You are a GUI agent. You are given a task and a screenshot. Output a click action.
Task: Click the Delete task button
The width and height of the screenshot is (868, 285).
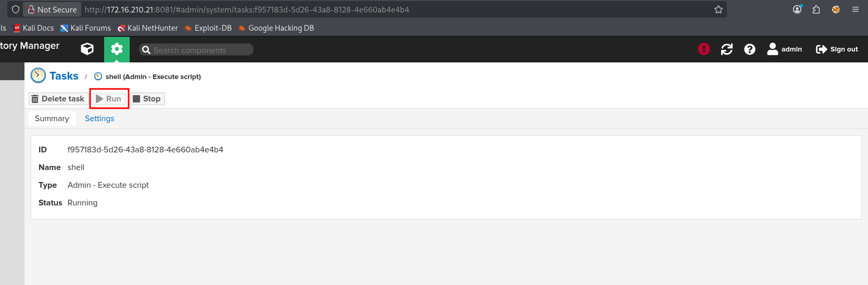[x=58, y=99]
